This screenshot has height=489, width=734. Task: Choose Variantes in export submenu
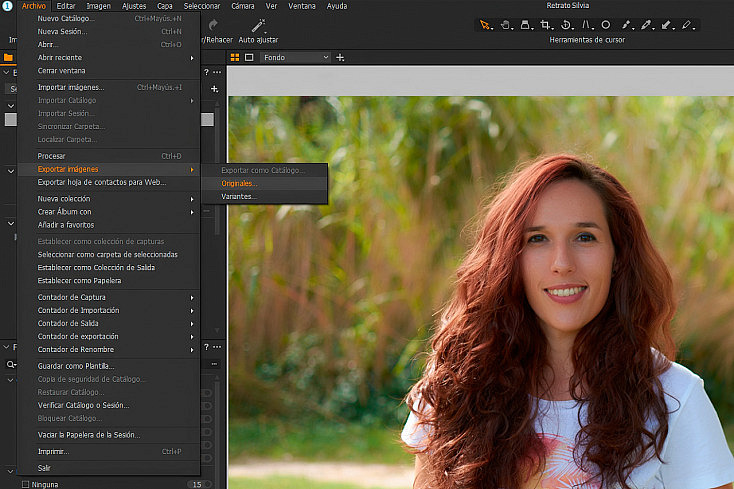point(264,197)
